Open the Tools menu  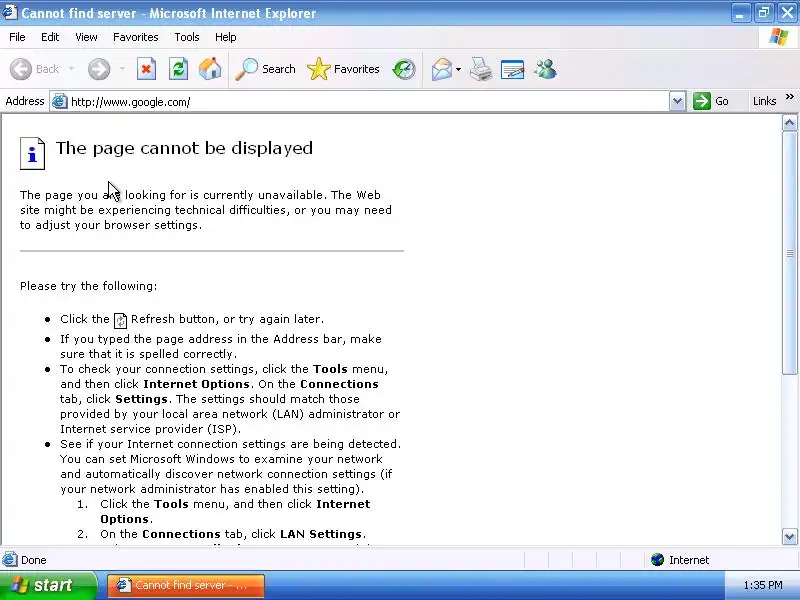[x=187, y=37]
